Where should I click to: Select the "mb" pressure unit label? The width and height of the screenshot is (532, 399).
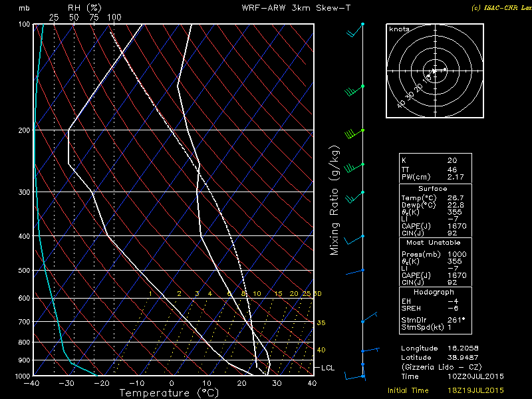tap(24, 8)
